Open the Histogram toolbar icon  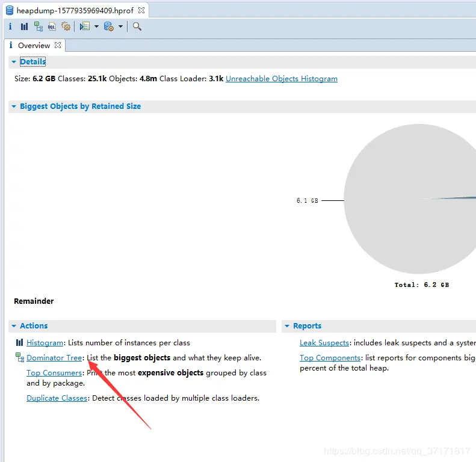tap(24, 26)
